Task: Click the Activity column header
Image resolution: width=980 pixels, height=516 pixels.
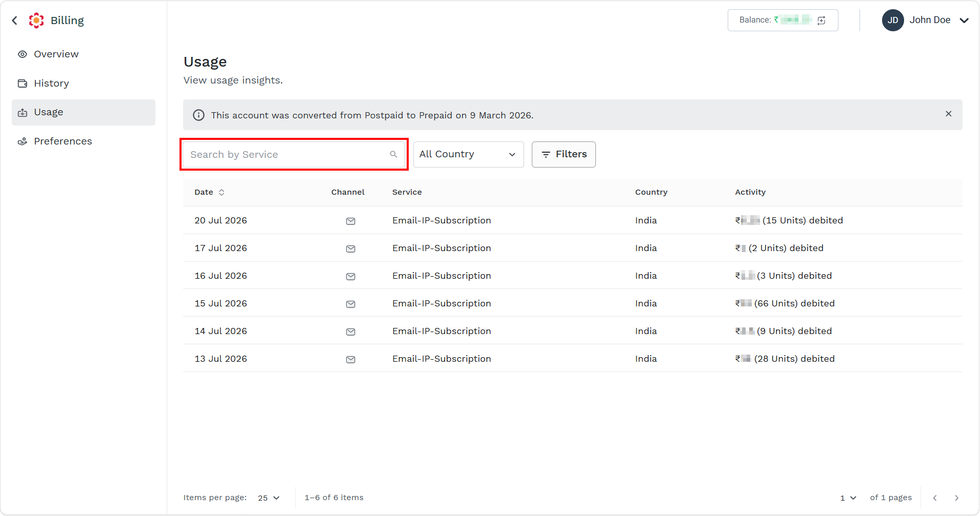Action: (750, 192)
